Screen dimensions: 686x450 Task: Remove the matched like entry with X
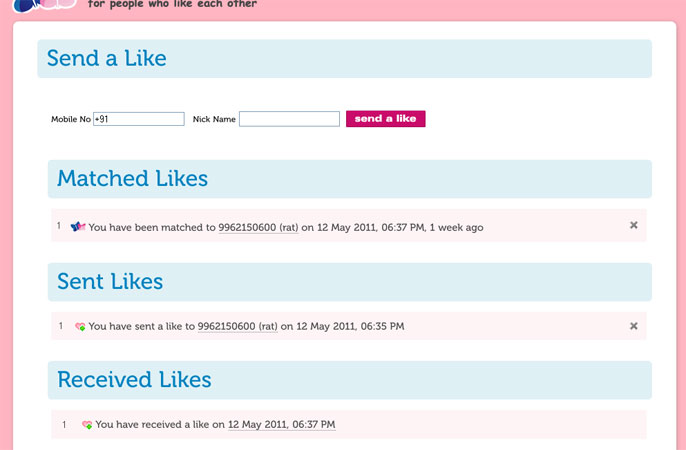pyautogui.click(x=633, y=226)
